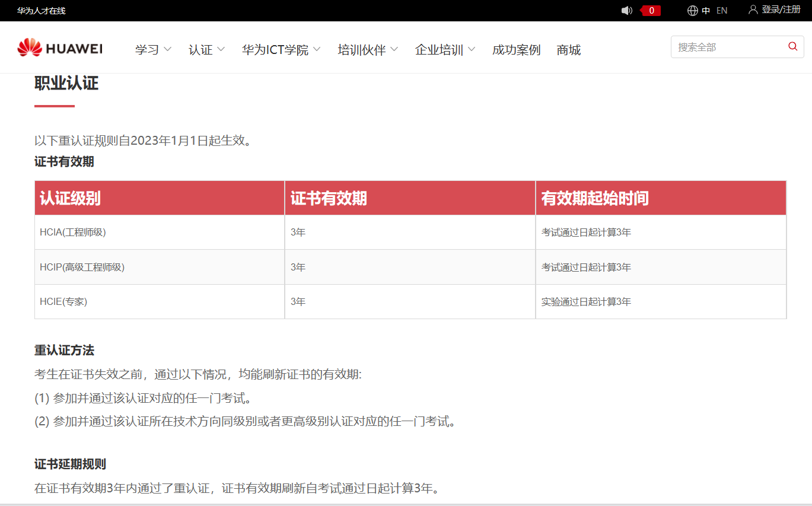Viewport: 812px width, 506px height.
Task: Click the 证书有效期 section title above the table
Action: (x=64, y=161)
